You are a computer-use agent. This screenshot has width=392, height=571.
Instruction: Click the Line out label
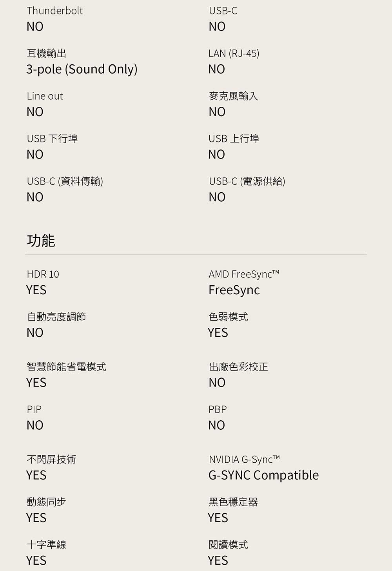click(x=45, y=96)
